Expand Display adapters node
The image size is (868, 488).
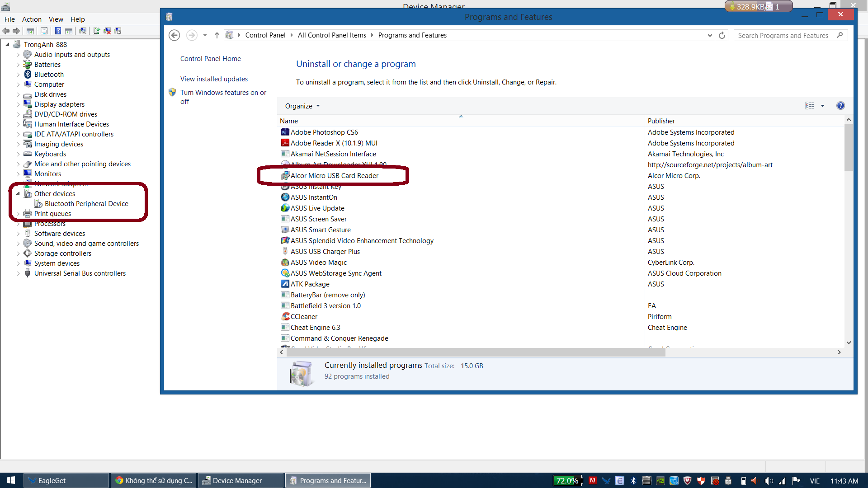[x=18, y=104]
